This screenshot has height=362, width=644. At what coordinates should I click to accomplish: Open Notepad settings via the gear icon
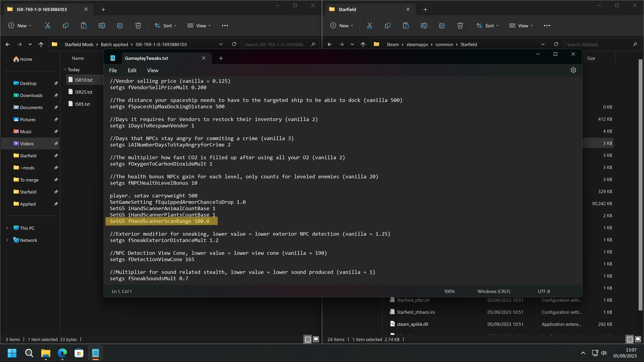[573, 70]
